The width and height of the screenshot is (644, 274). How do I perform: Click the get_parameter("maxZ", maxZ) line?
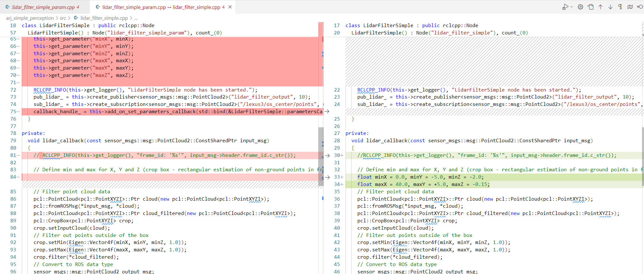coord(84,75)
